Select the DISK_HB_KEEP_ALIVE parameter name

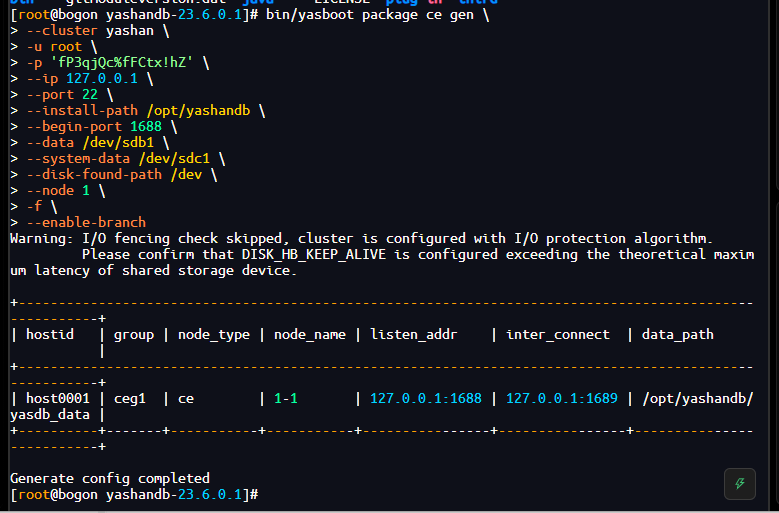(x=314, y=255)
